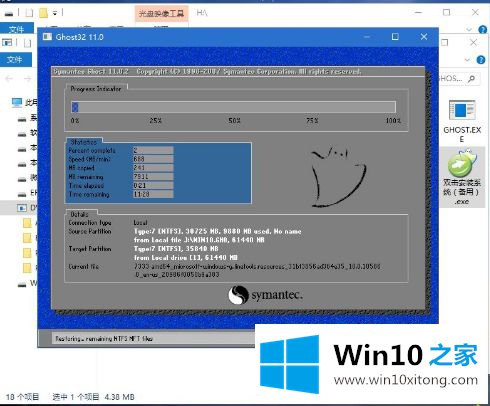Close the Ghost32 11.0 window
Image resolution: width=490 pixels, height=406 pixels.
click(x=424, y=37)
